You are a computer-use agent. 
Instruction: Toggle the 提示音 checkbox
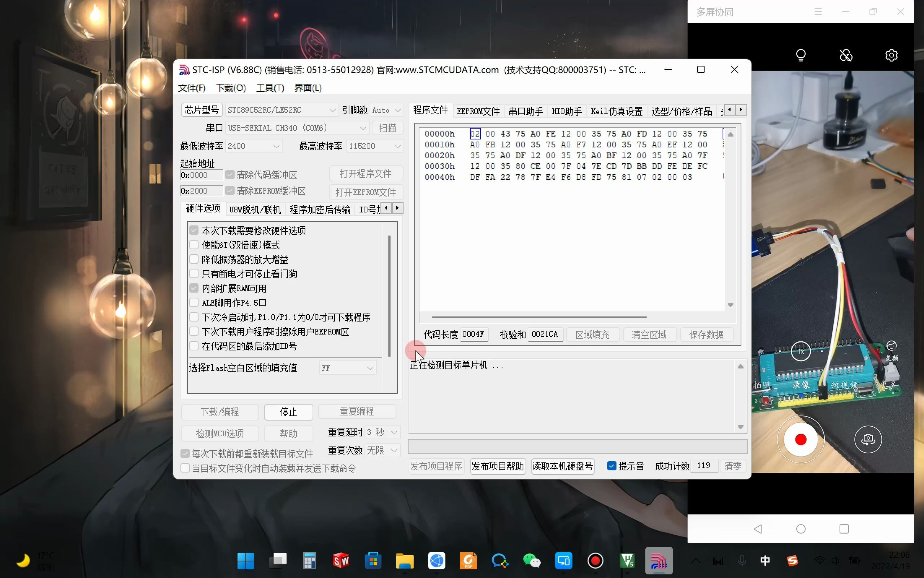point(612,466)
